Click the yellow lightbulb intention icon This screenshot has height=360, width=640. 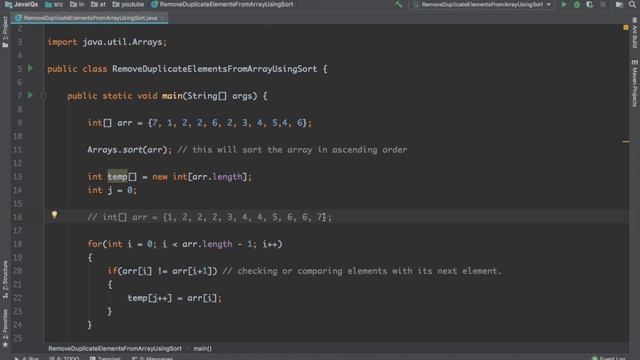(54, 215)
